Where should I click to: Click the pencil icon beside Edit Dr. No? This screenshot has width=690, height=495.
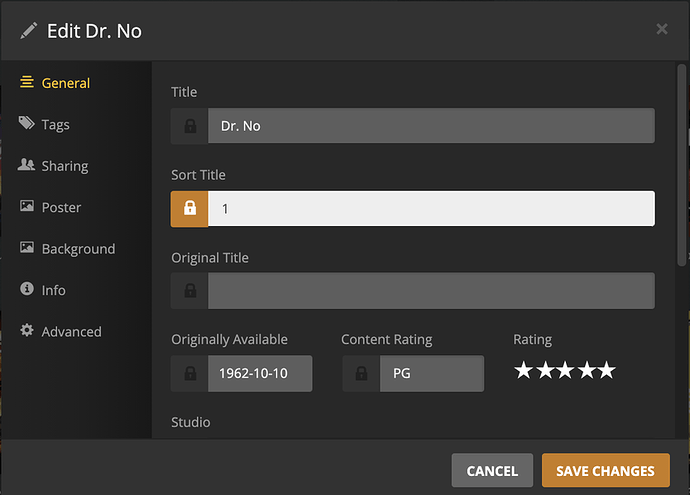coord(29,31)
